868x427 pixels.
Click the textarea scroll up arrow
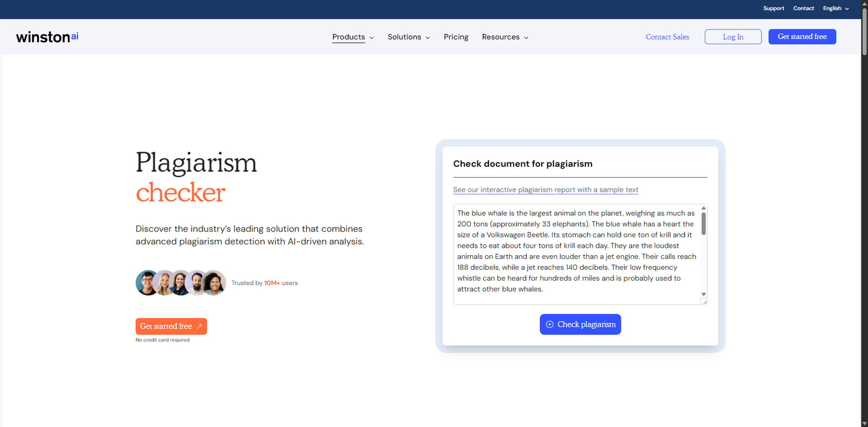[704, 208]
